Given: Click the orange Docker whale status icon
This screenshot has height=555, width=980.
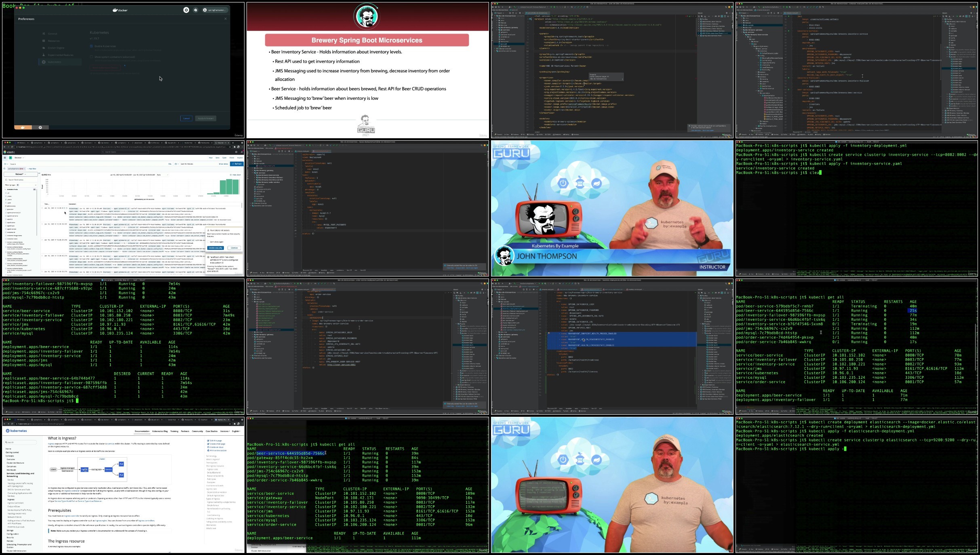Looking at the screenshot, I should (x=23, y=127).
